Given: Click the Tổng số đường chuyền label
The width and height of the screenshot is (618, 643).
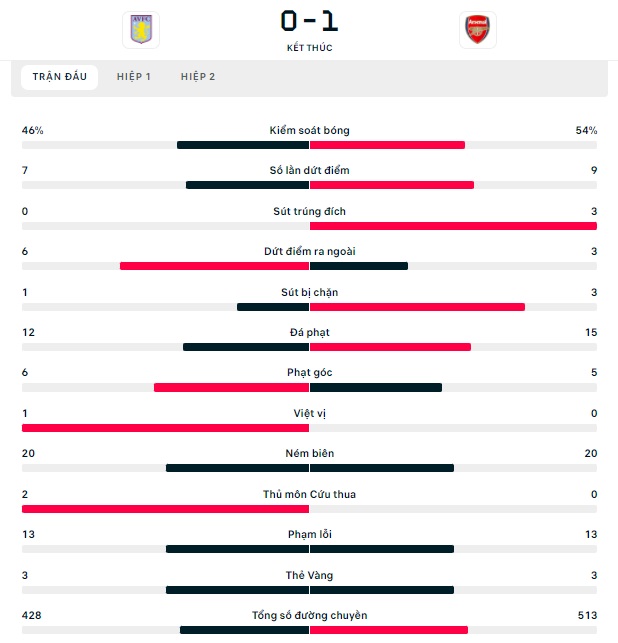Looking at the screenshot, I should click(x=309, y=616).
